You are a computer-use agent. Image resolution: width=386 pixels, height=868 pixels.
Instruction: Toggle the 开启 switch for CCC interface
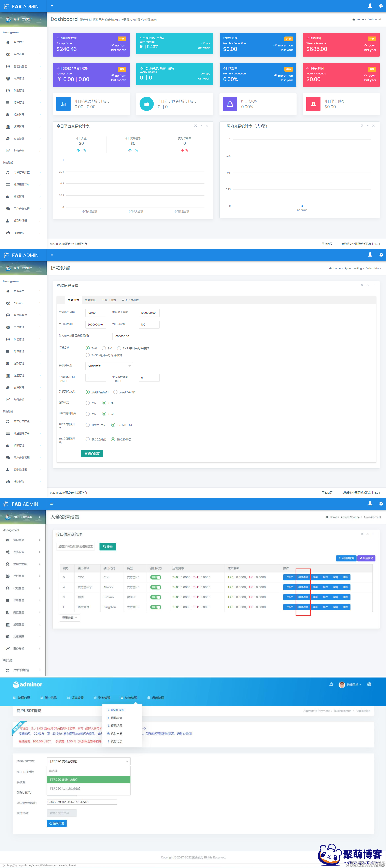tap(156, 577)
